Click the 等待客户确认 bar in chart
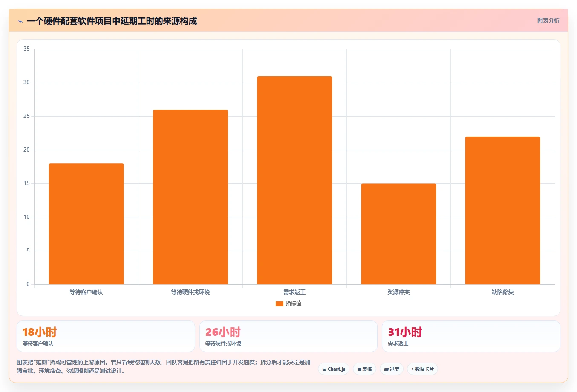 click(x=87, y=224)
